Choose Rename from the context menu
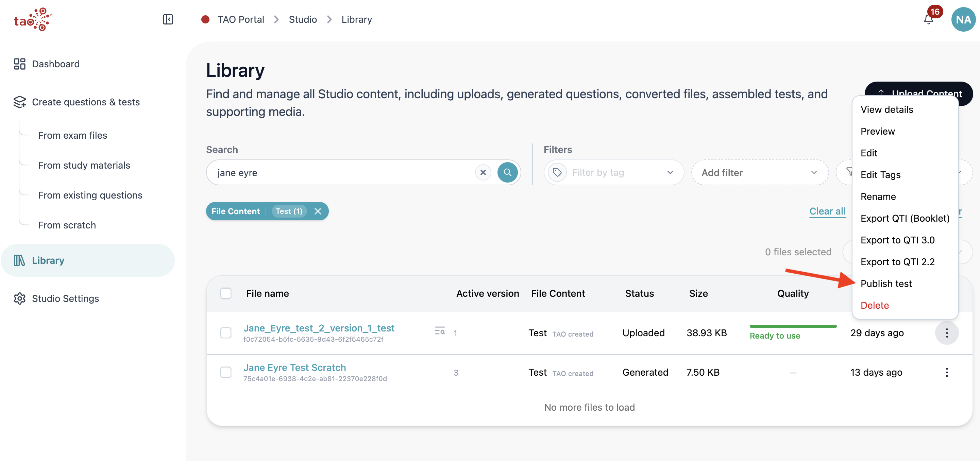The image size is (980, 461). 878,197
